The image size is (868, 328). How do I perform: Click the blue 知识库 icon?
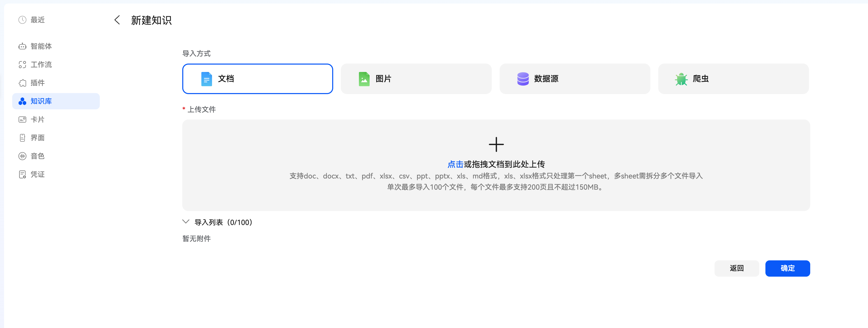click(x=22, y=101)
